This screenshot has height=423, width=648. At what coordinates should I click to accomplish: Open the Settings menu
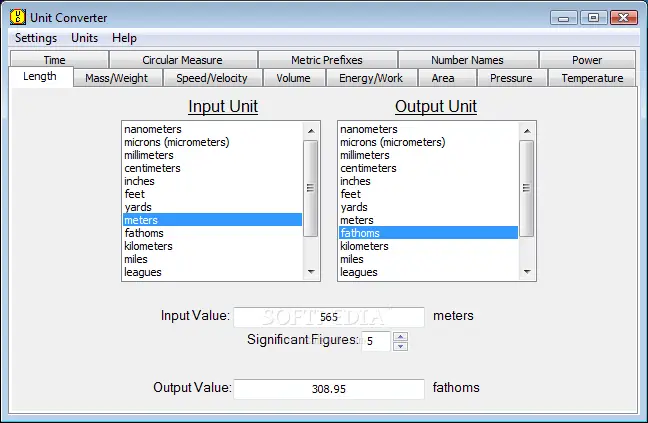pyautogui.click(x=36, y=38)
